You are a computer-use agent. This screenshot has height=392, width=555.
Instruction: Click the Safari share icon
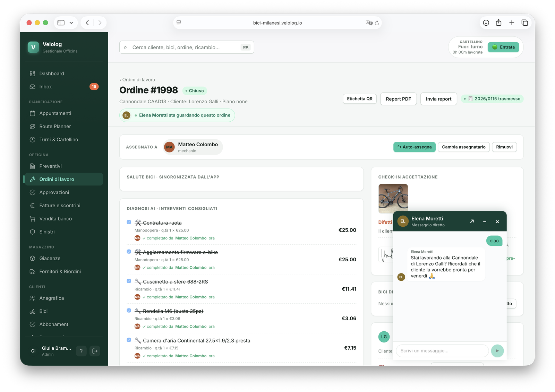click(499, 23)
